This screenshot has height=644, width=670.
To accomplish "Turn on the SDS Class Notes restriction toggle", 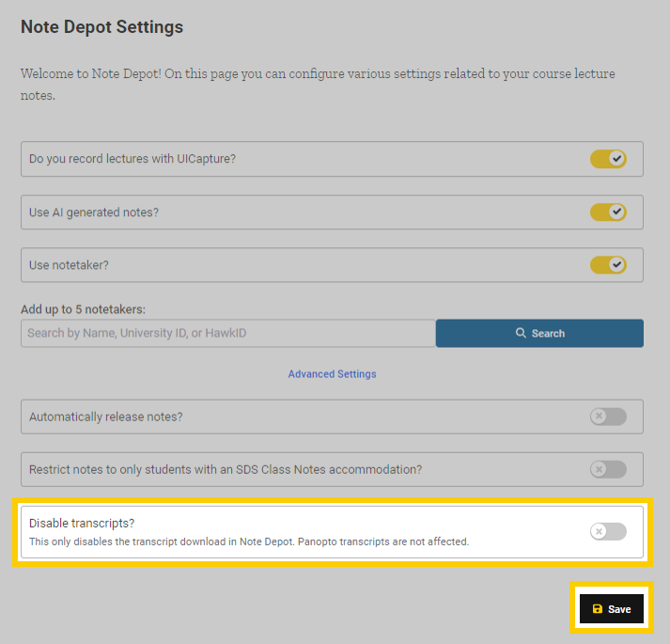I will (x=608, y=469).
